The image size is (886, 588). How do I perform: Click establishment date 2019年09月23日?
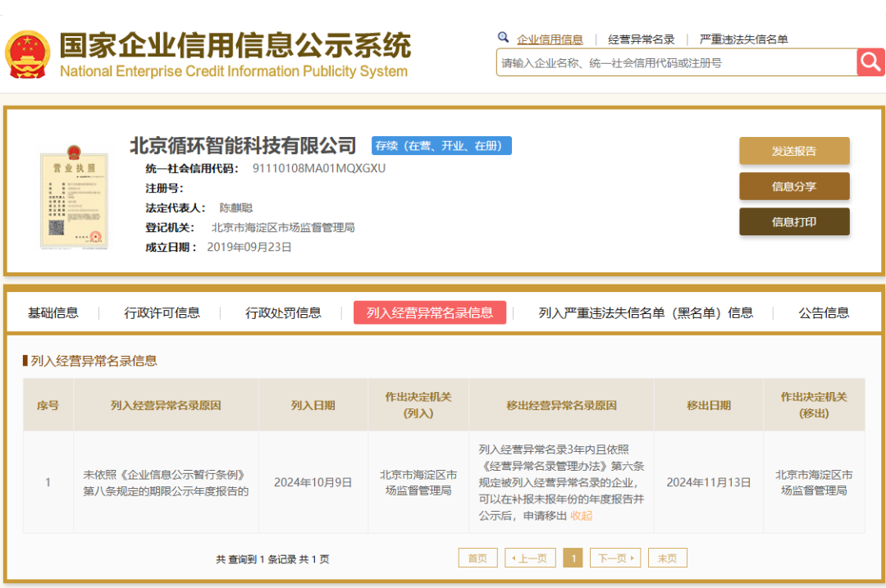pyautogui.click(x=249, y=248)
